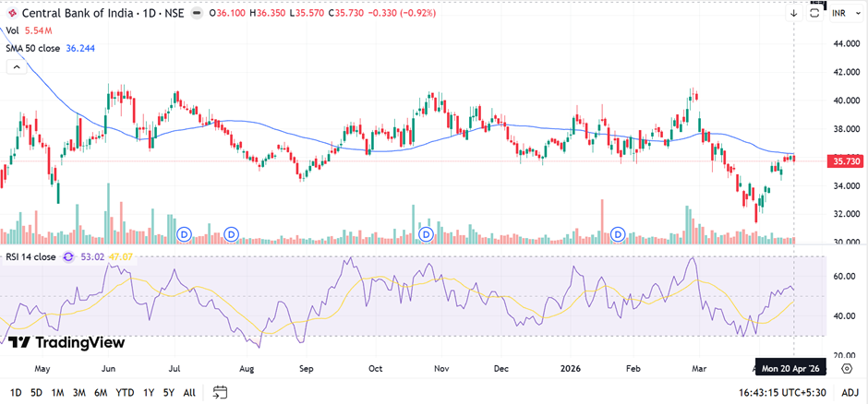This screenshot has width=868, height=404.
Task: Click the SMA 50 close indicator label
Action: 33,48
